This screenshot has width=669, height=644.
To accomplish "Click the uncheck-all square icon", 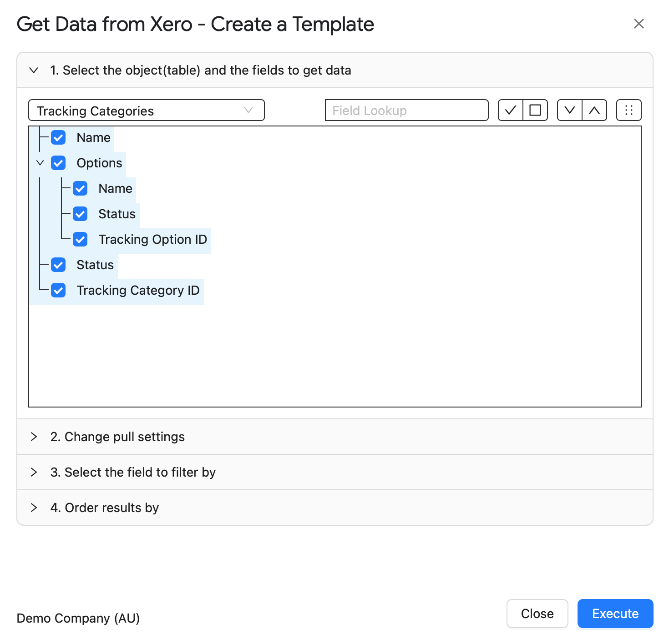I will [535, 110].
